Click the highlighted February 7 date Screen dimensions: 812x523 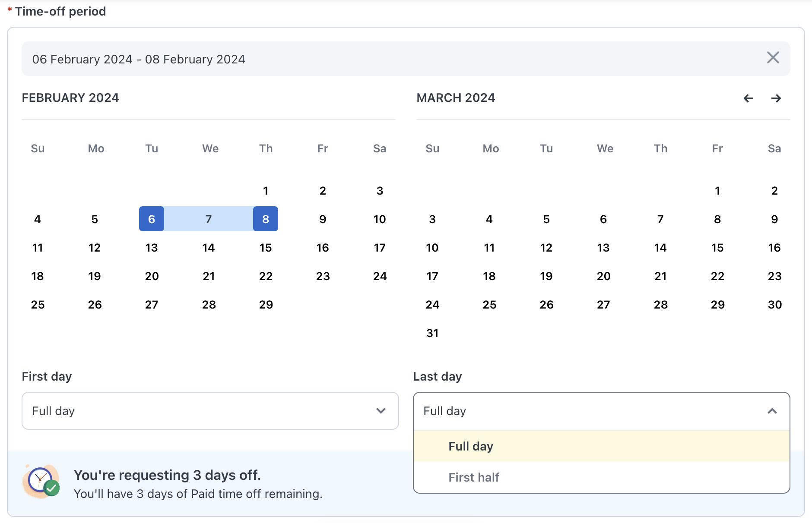pos(209,219)
